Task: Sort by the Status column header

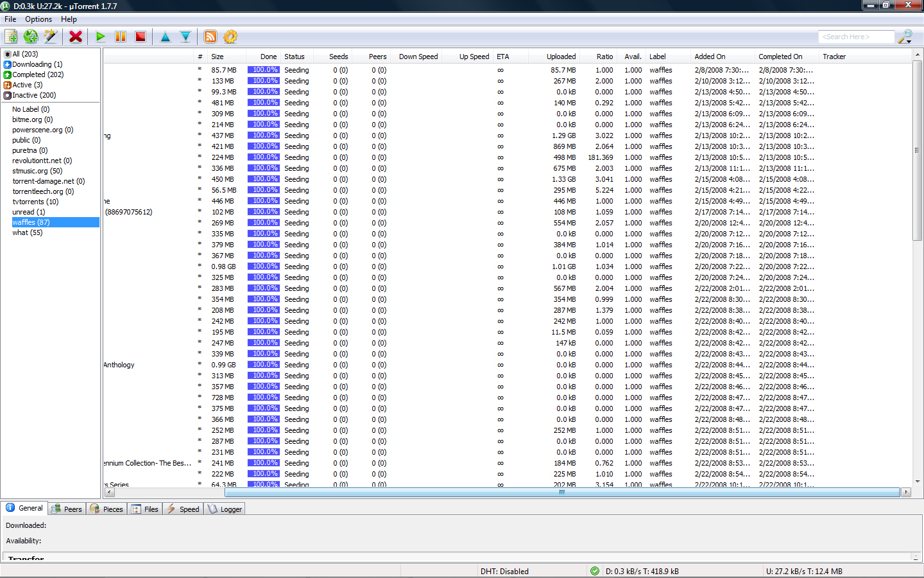Action: [298, 57]
